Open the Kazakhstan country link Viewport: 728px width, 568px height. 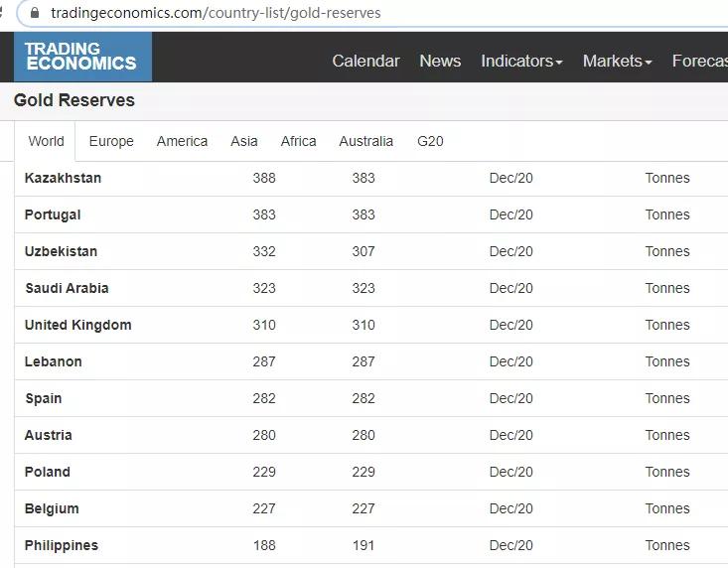pyautogui.click(x=64, y=178)
